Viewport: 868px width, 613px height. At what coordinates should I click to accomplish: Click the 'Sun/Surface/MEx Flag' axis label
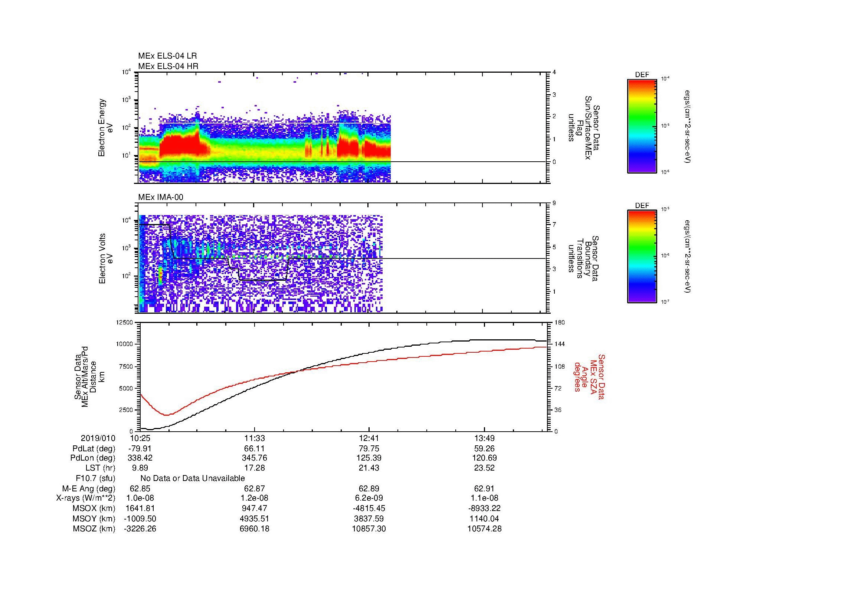pyautogui.click(x=583, y=128)
